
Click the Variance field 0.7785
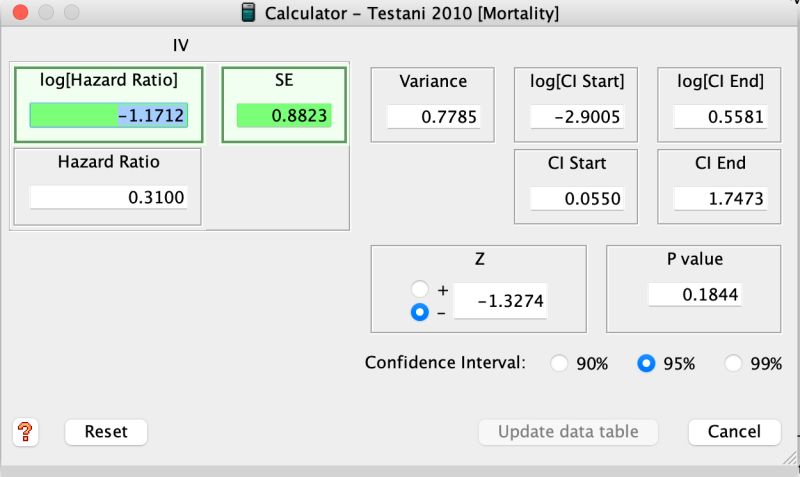pyautogui.click(x=433, y=117)
